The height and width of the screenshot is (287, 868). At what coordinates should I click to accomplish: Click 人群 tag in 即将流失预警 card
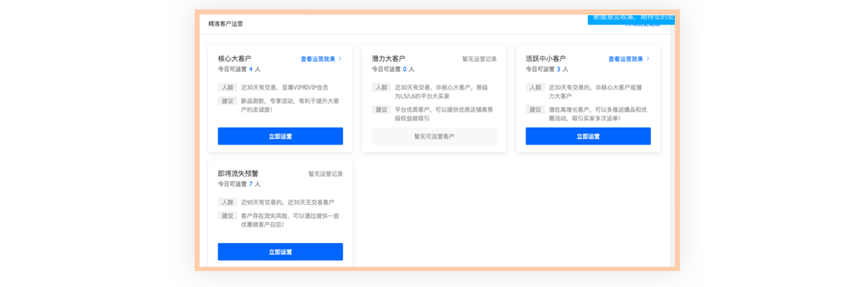228,202
